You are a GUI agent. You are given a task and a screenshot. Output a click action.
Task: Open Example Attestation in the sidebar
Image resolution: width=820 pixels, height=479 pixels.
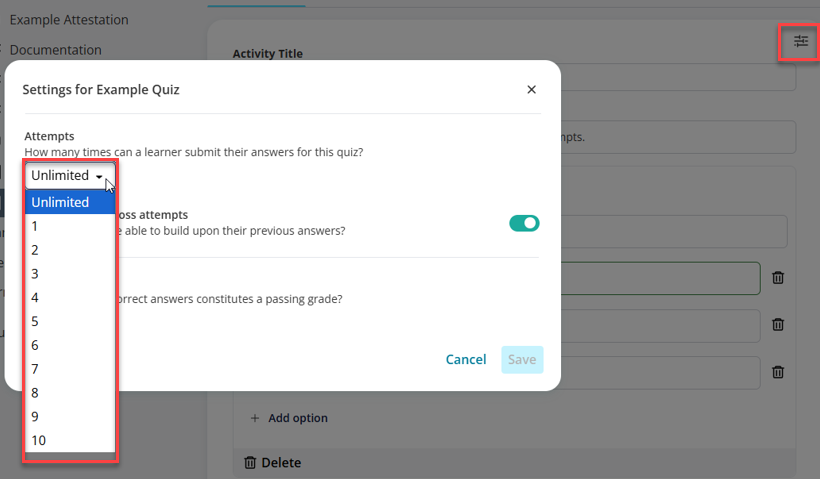click(69, 20)
